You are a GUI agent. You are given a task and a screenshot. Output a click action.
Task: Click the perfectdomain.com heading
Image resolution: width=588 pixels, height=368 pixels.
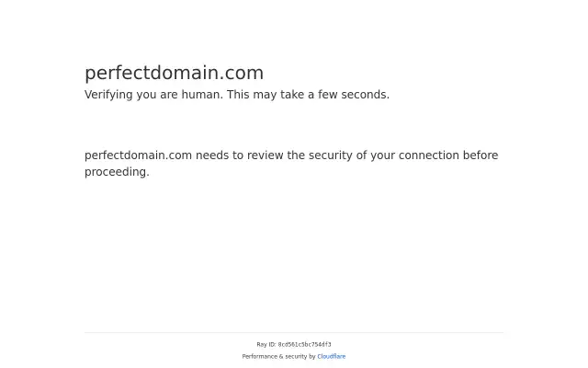pyautogui.click(x=174, y=73)
